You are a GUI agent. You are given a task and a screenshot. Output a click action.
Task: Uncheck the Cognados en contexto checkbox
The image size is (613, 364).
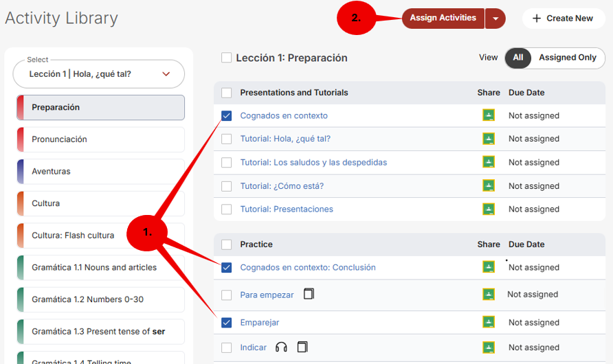click(226, 115)
